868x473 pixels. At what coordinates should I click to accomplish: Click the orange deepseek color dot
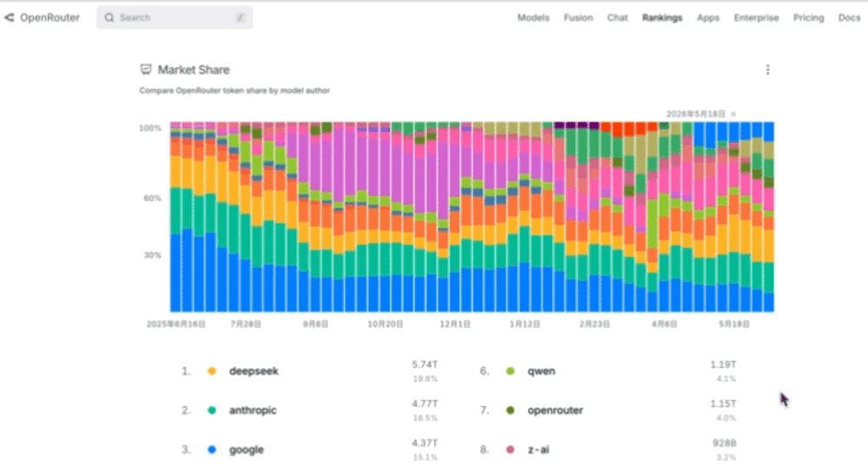pyautogui.click(x=212, y=371)
